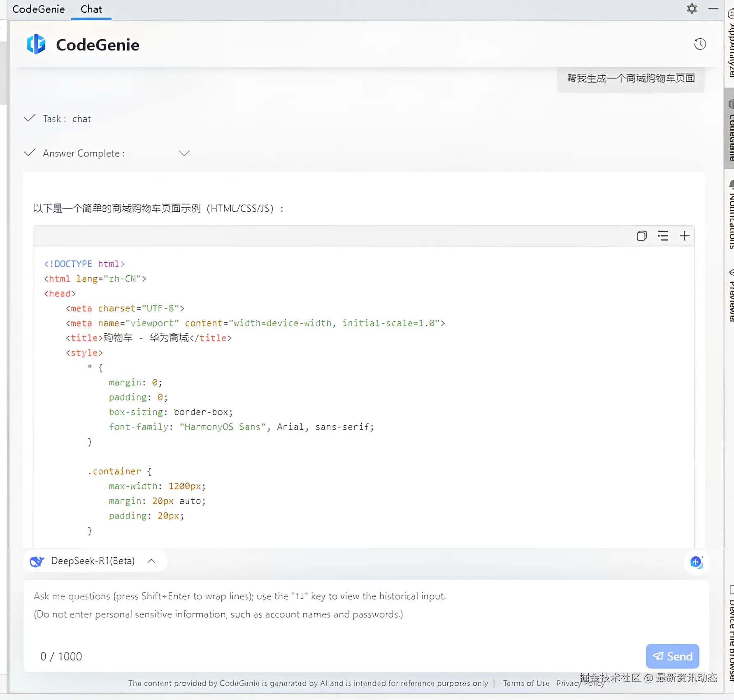This screenshot has width=734, height=700.
Task: Start a new chat with the blue plus icon
Action: [x=696, y=562]
